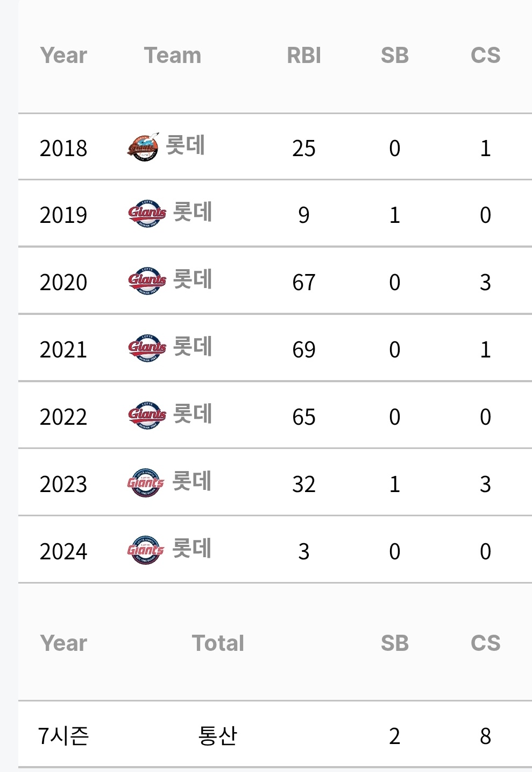Click the top CS column header

(485, 55)
